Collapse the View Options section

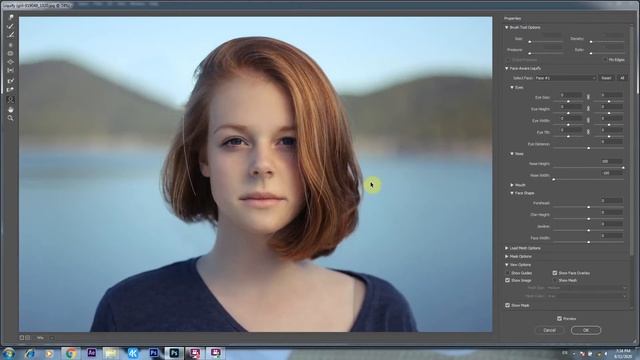click(x=507, y=265)
